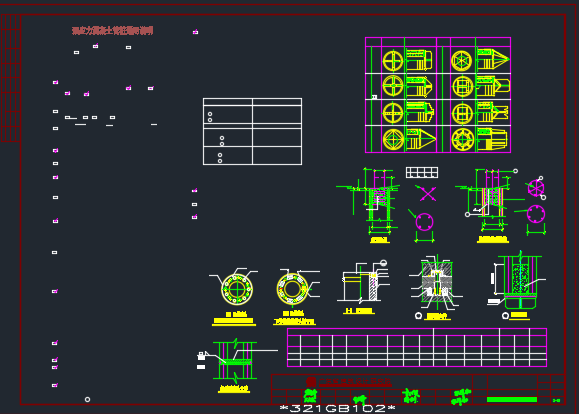Image resolution: width=579 pixels, height=414 pixels.
Task: Select the diamond-in-circle pile tip plan view
Action: tap(393, 139)
